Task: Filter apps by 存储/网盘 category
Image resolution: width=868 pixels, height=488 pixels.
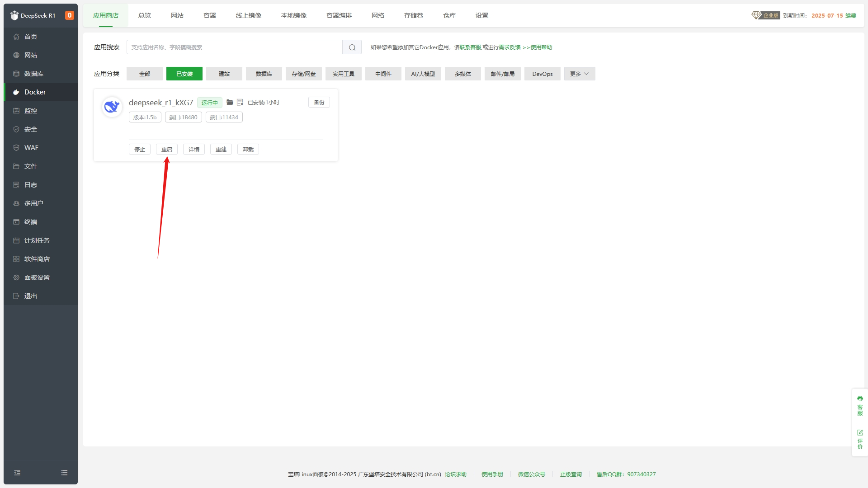Action: pyautogui.click(x=304, y=74)
